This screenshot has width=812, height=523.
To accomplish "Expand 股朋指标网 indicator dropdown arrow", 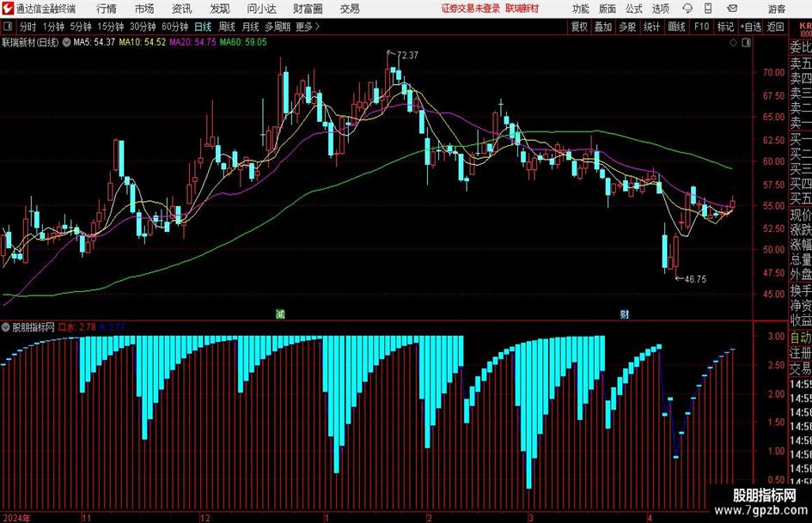I will (6, 327).
